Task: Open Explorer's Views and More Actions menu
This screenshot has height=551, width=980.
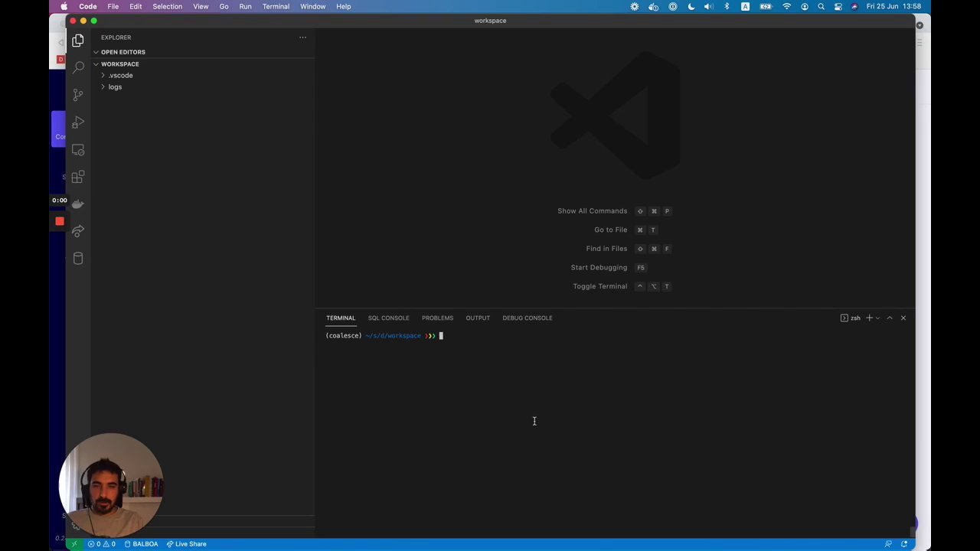Action: pos(302,37)
